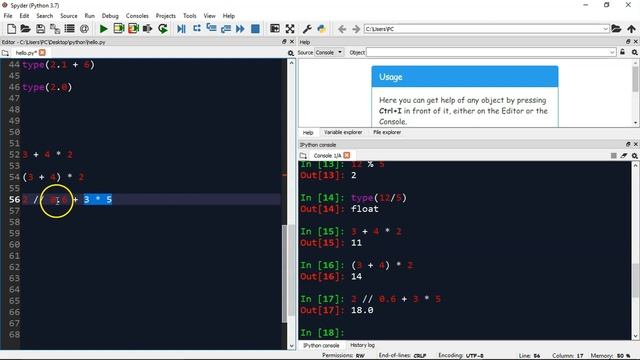Open the Run menu
The width and height of the screenshot is (640, 360).
click(89, 16)
